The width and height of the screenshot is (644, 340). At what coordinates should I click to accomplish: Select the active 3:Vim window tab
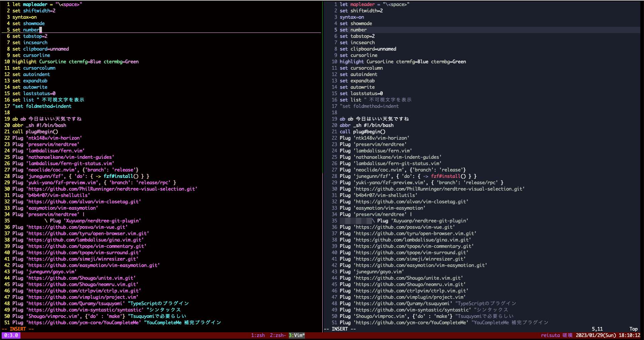(297, 335)
